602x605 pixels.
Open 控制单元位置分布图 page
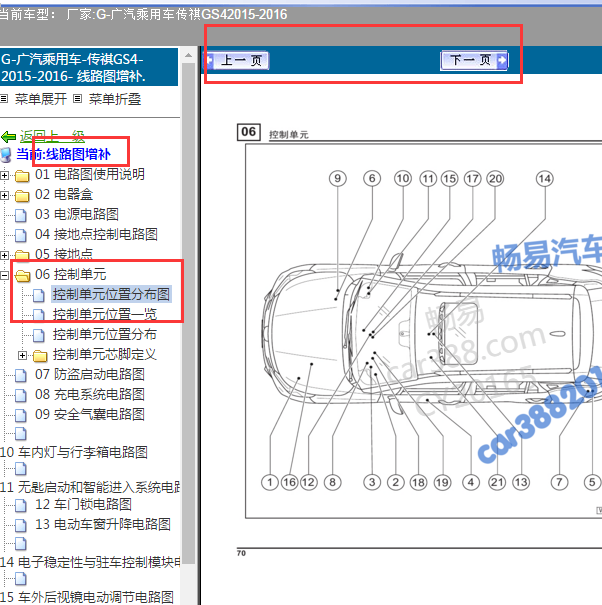pos(111,294)
